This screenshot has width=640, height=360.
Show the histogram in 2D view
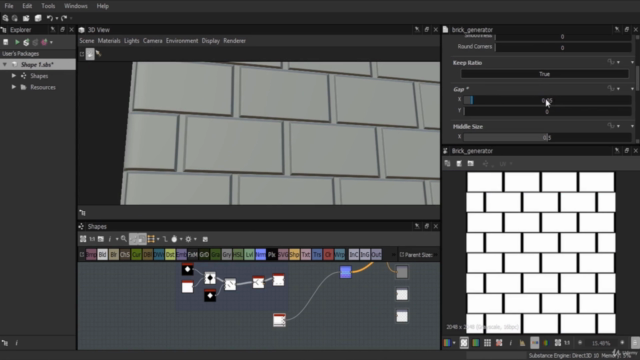(x=522, y=343)
